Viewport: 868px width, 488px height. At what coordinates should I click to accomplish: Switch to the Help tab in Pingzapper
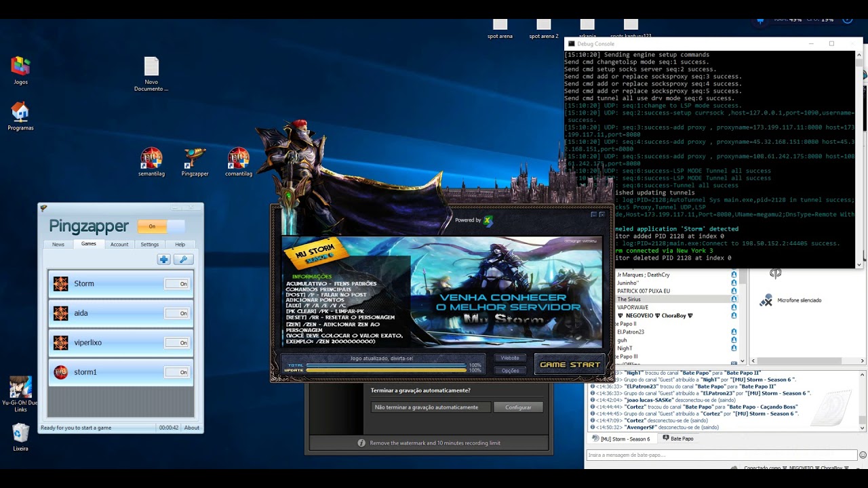180,244
